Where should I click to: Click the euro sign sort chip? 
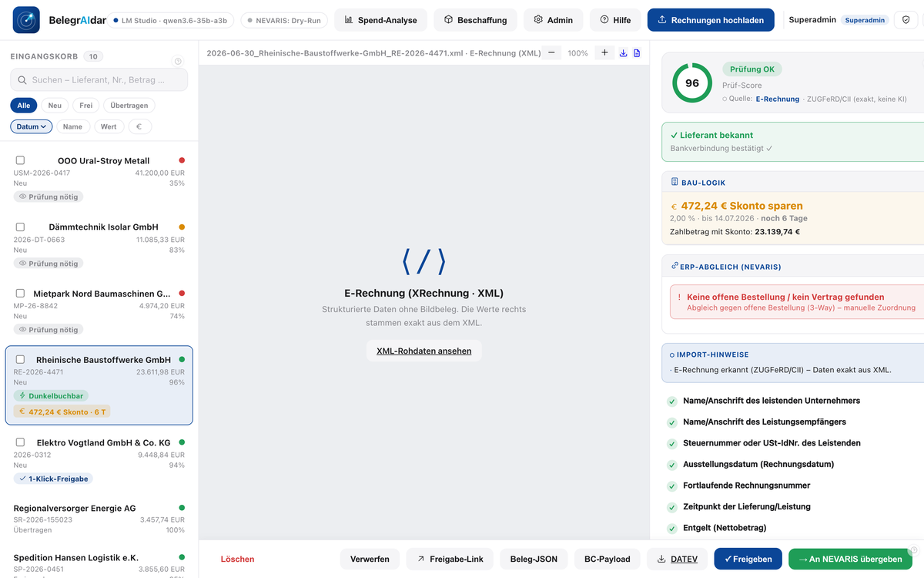point(139,126)
